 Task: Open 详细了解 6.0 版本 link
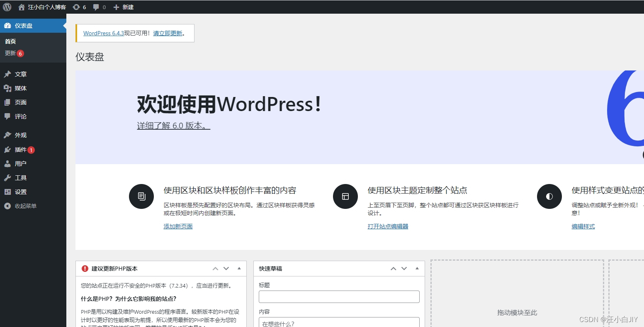(x=174, y=126)
